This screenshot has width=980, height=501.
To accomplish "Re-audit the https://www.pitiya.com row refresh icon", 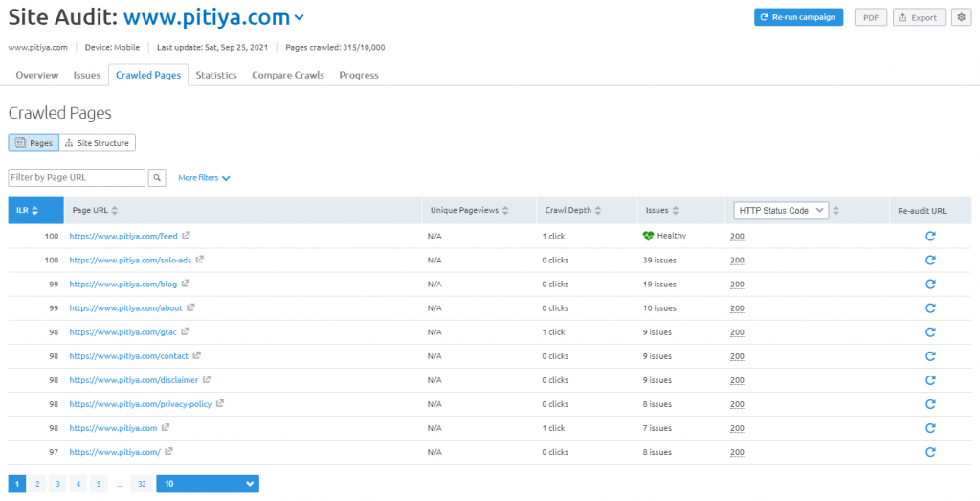I will coord(930,428).
